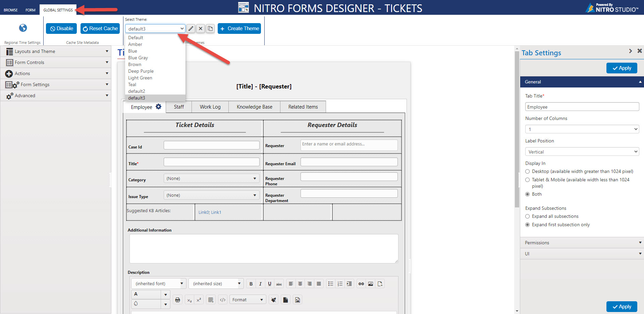Expand the Permissions section
The height and width of the screenshot is (314, 644).
click(x=582, y=243)
